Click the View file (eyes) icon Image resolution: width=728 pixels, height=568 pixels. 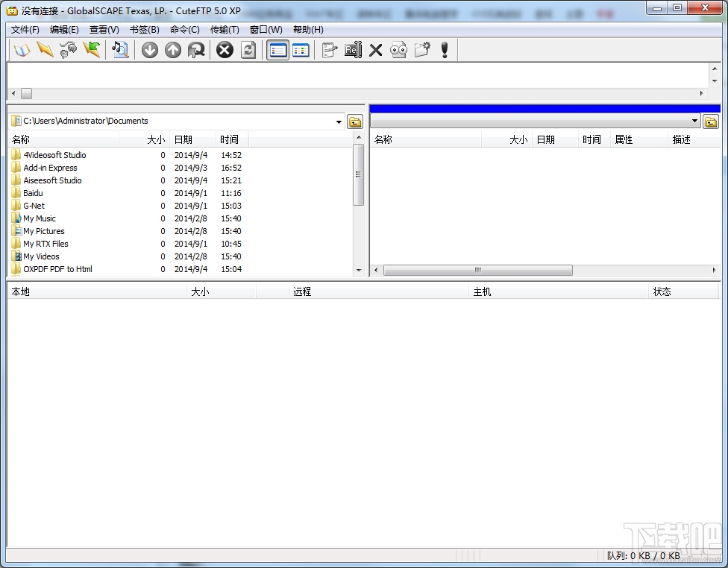[x=399, y=50]
